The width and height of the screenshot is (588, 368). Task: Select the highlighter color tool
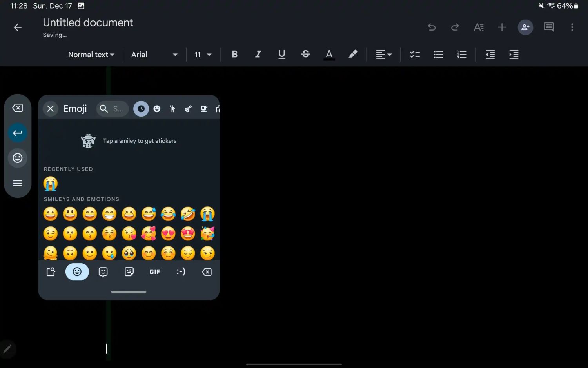tap(353, 55)
